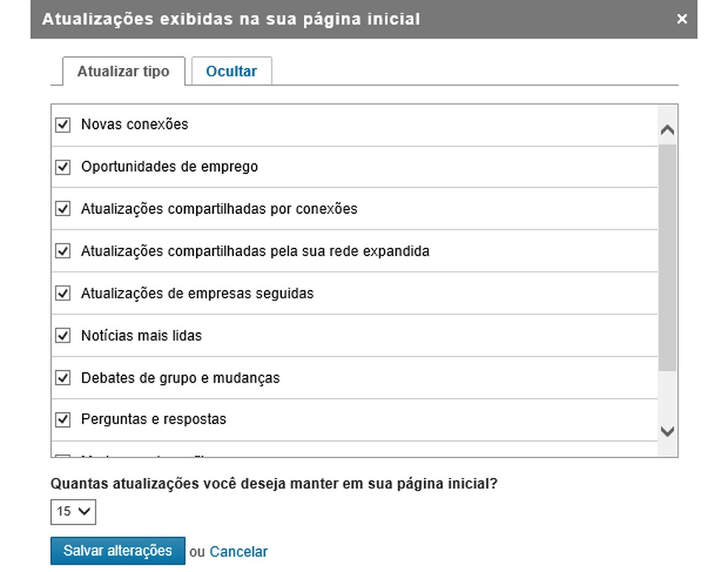Disable "Oportunidades de emprego" updates

(x=63, y=166)
